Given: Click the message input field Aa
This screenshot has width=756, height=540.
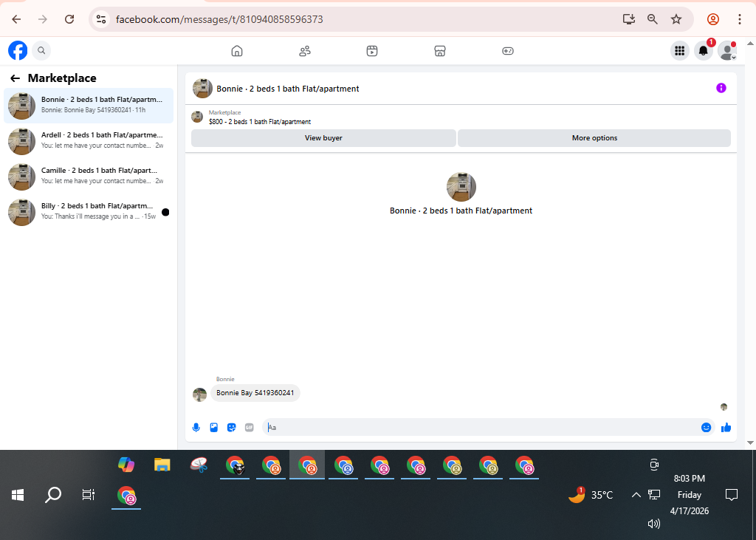Looking at the screenshot, I should coord(482,428).
